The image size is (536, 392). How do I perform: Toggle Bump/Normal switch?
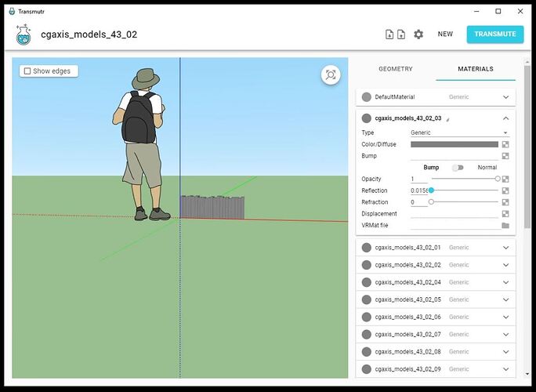click(458, 168)
